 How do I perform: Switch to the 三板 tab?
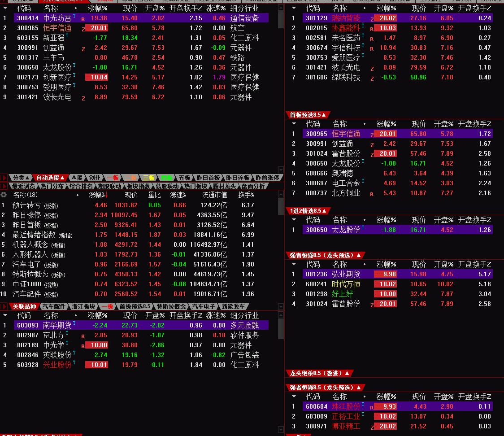[x=148, y=178]
